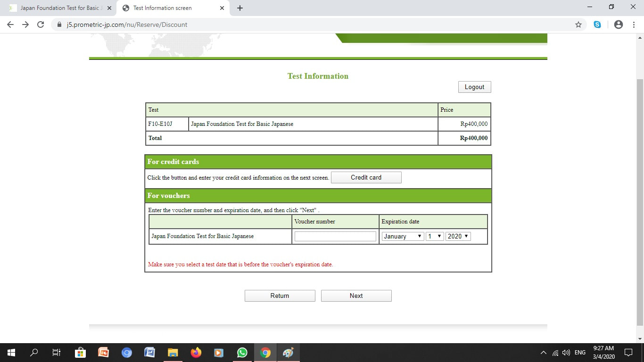Screen dimensions: 644x362
Task: Open a new browser tab
Action: (x=239, y=8)
